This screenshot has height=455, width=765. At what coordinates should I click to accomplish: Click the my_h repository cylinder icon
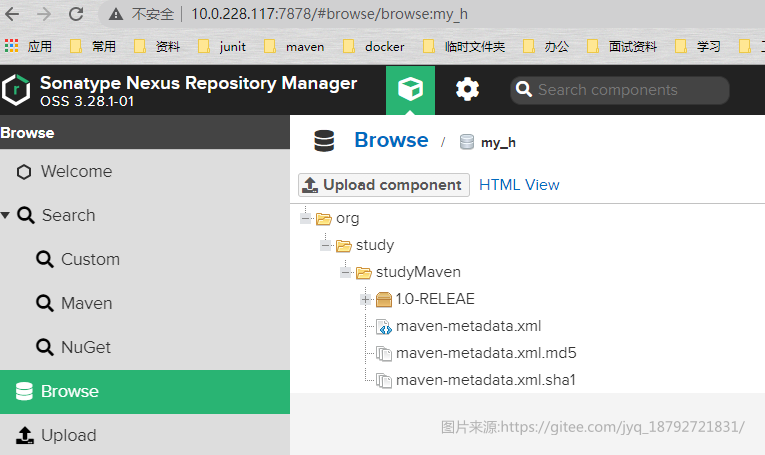(x=467, y=142)
